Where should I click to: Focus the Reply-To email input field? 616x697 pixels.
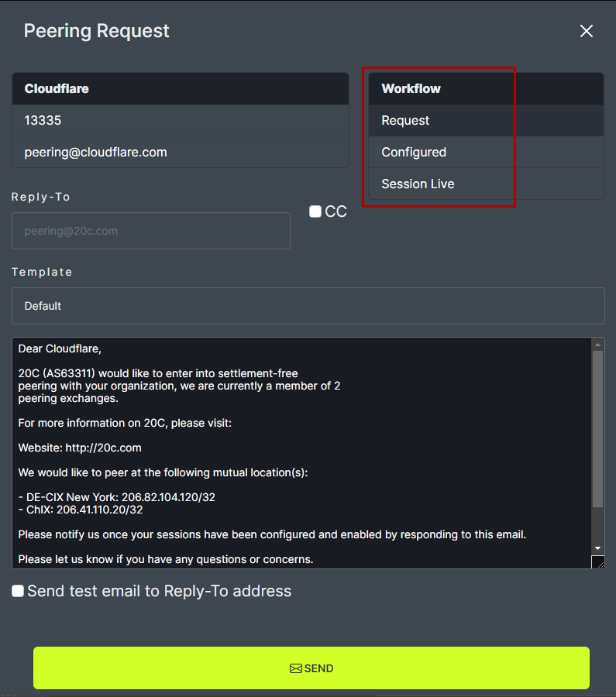click(151, 231)
